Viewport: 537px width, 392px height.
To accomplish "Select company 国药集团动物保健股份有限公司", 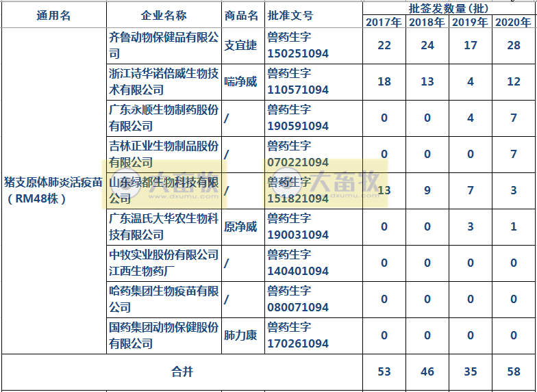I will click(164, 335).
